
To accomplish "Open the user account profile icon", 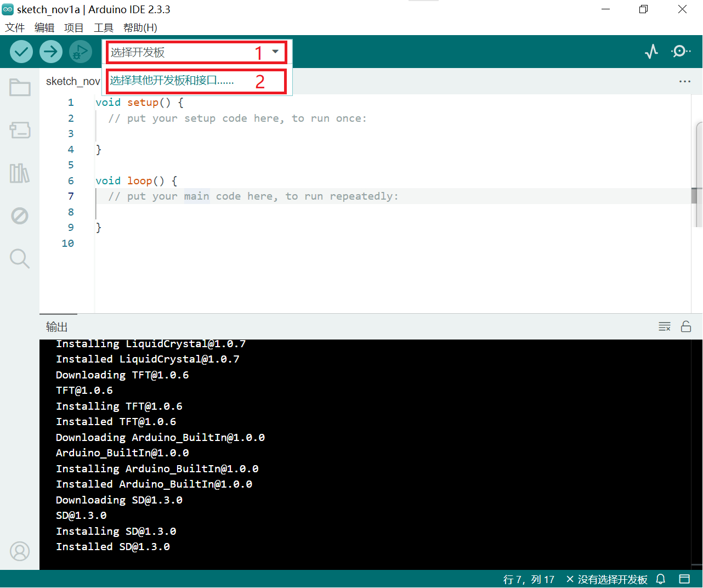I will (20, 551).
